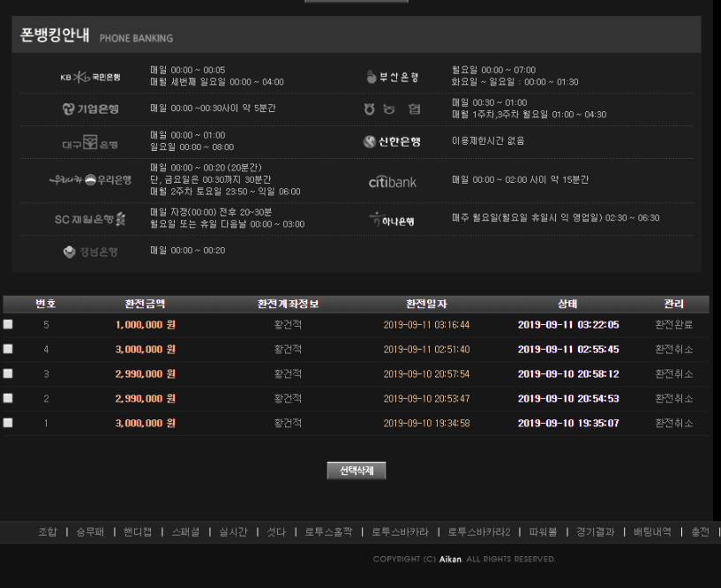The width and height of the screenshot is (721, 588).
Task: Click the 경남은행 logo
Action: (x=91, y=252)
